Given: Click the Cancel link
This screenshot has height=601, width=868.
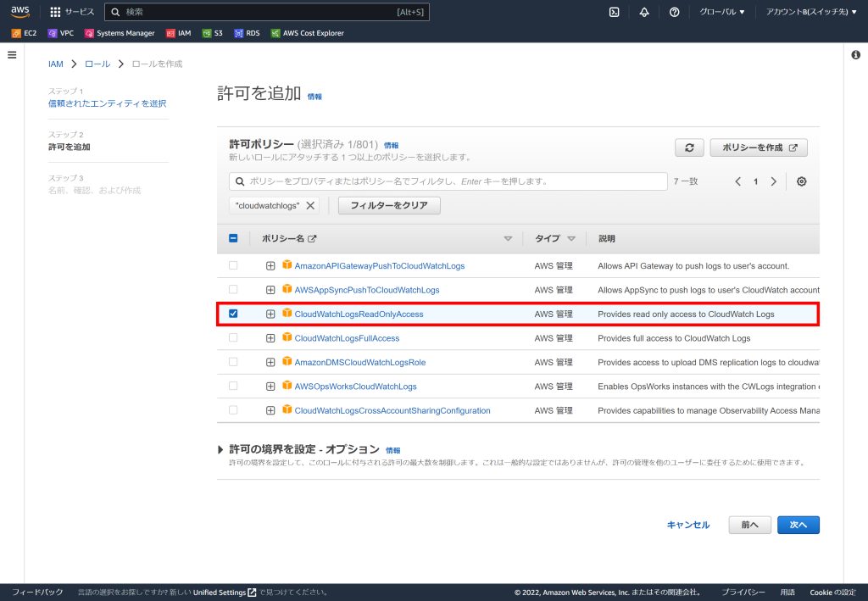Looking at the screenshot, I should [688, 526].
